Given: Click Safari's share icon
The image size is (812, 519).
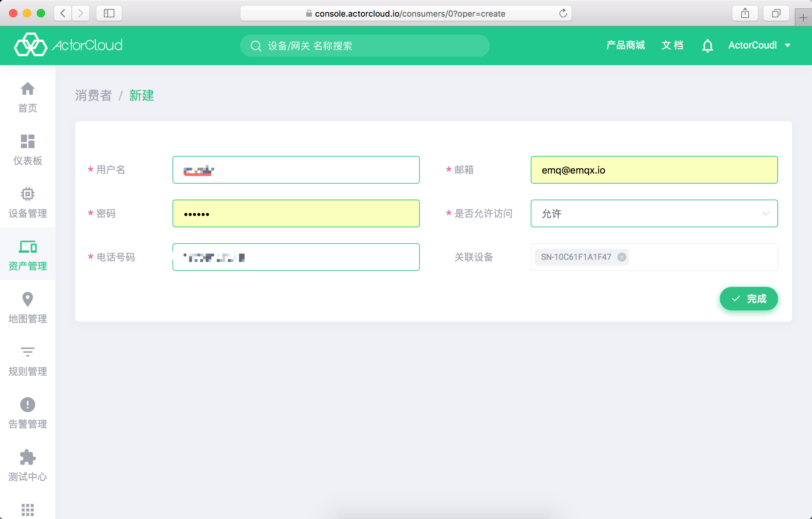Looking at the screenshot, I should pos(745,14).
